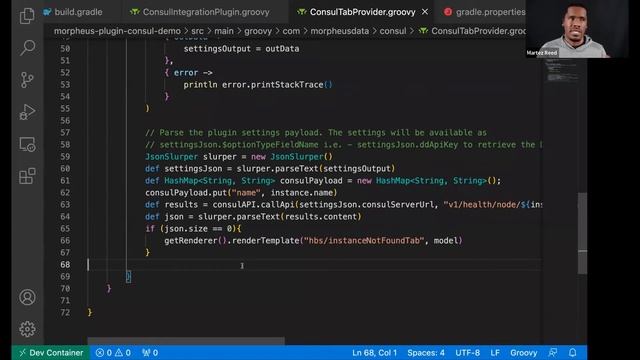Open the Run and Debug view
Viewport: 640px width, 360px height.
point(27,111)
